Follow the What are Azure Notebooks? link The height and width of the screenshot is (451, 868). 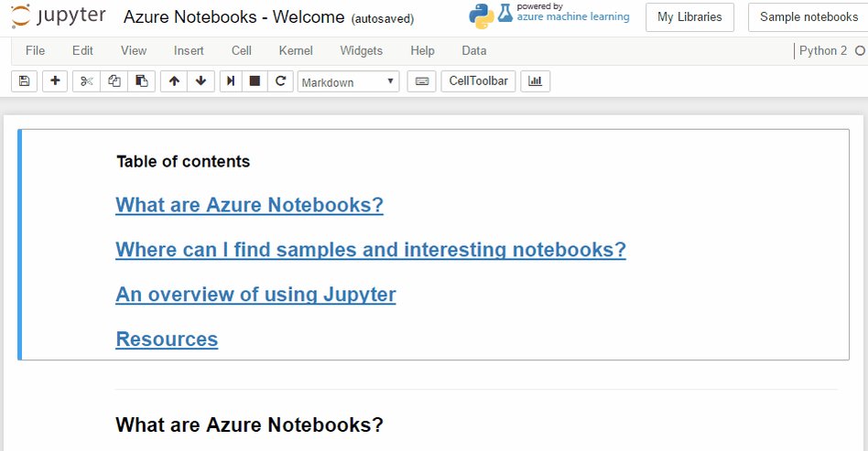tap(250, 205)
